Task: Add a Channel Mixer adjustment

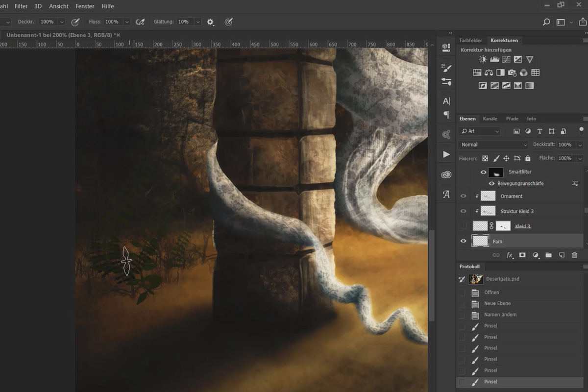Action: pos(524,73)
